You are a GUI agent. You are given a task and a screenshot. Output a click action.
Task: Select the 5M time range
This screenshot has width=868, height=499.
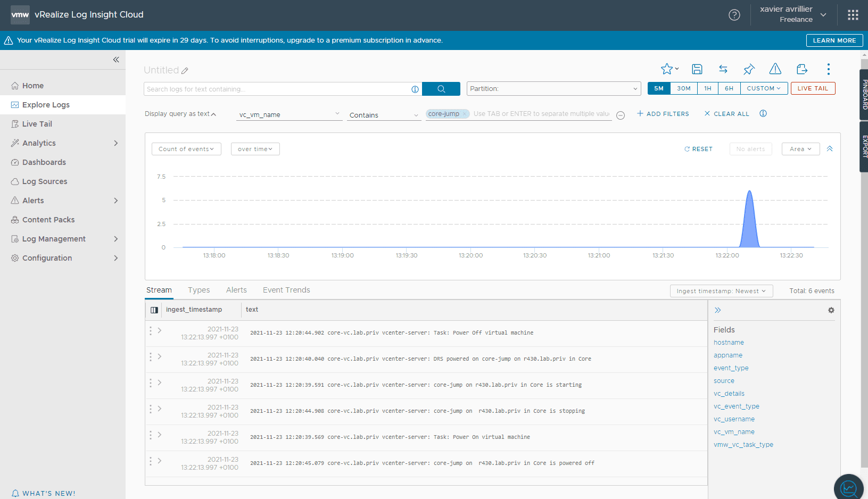[x=659, y=88]
